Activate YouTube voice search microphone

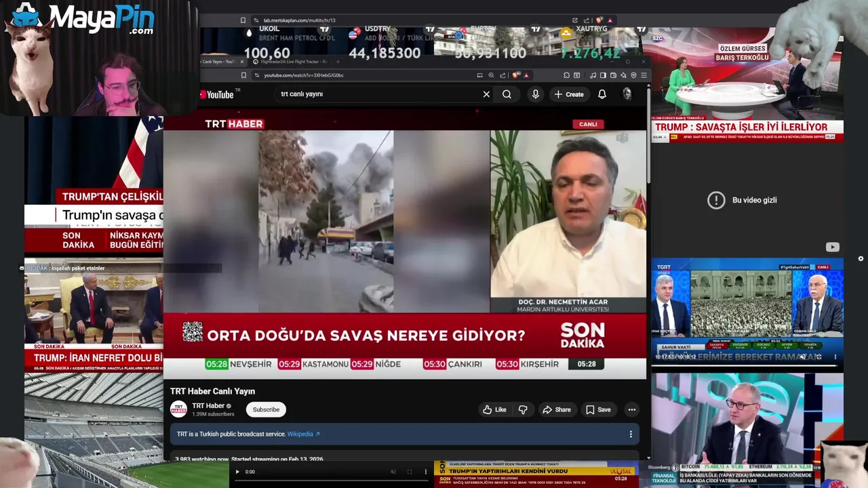536,94
